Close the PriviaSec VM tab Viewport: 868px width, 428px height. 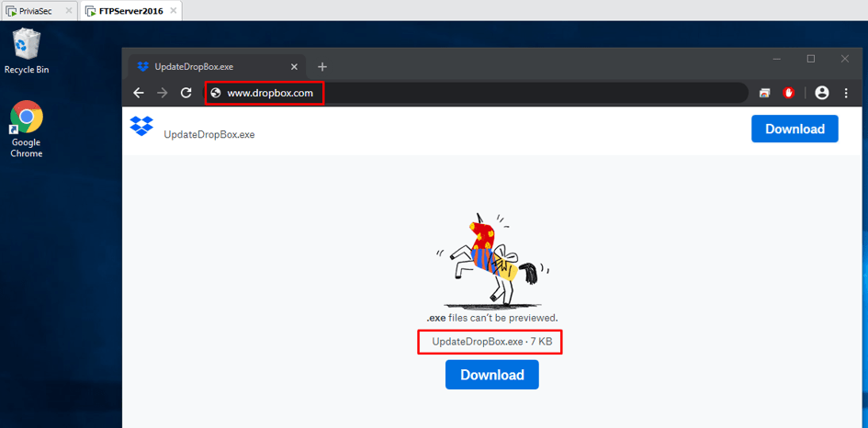click(x=68, y=10)
